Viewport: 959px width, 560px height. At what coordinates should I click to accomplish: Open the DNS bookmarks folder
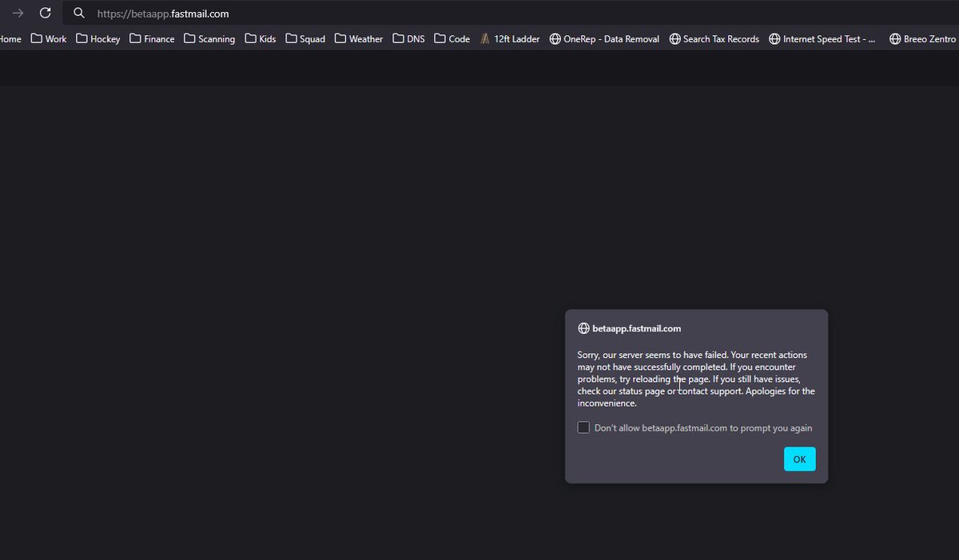point(408,38)
